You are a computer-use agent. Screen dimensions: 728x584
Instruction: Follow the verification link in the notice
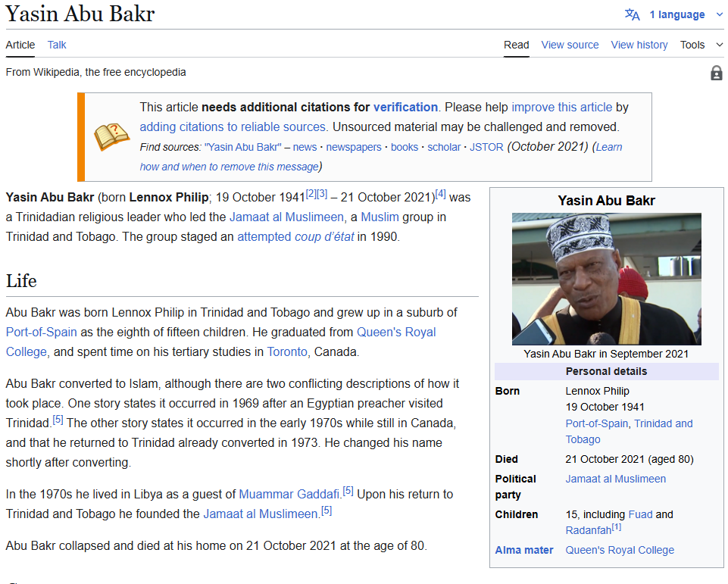coord(406,108)
